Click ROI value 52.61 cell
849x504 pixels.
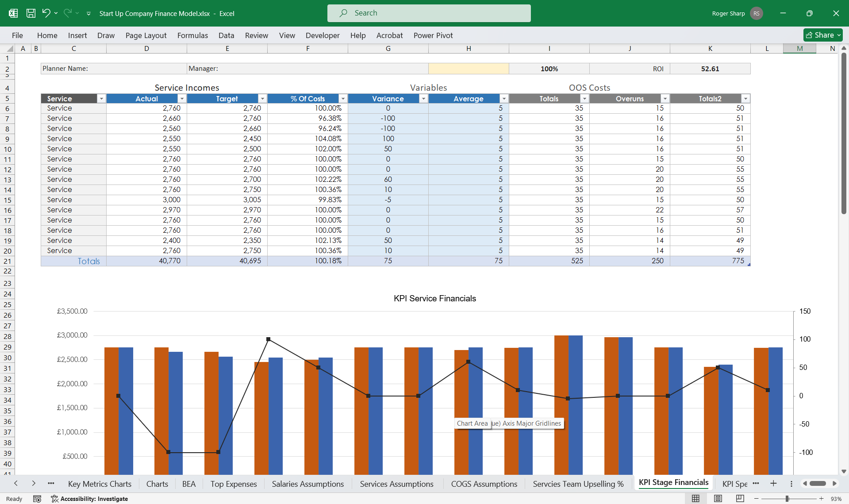coord(710,69)
